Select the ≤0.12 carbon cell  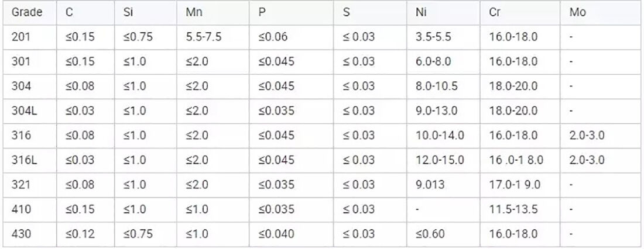pyautogui.click(x=80, y=234)
